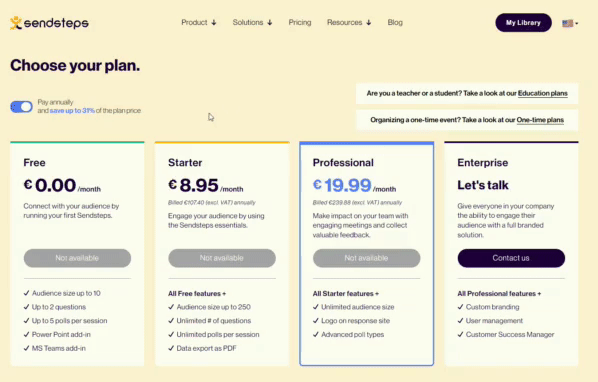Screen dimensions: 598x382
Task: Open the One-time plans link
Action: [540, 120]
